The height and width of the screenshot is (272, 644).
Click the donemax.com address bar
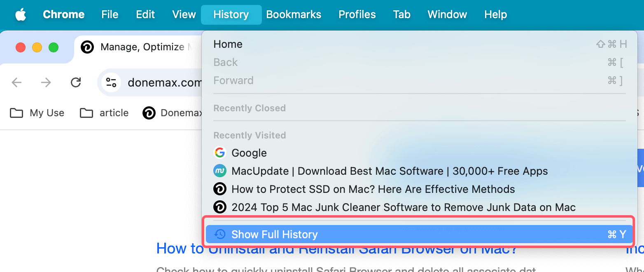(x=165, y=82)
